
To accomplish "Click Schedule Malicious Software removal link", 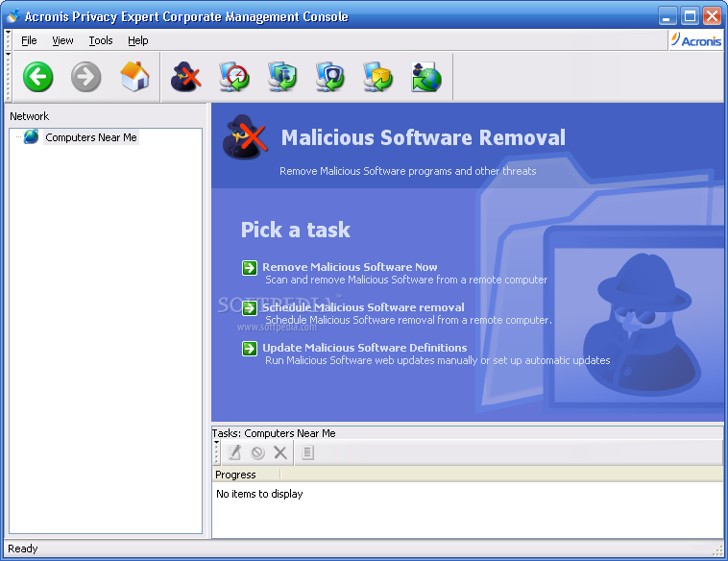I will [363, 307].
